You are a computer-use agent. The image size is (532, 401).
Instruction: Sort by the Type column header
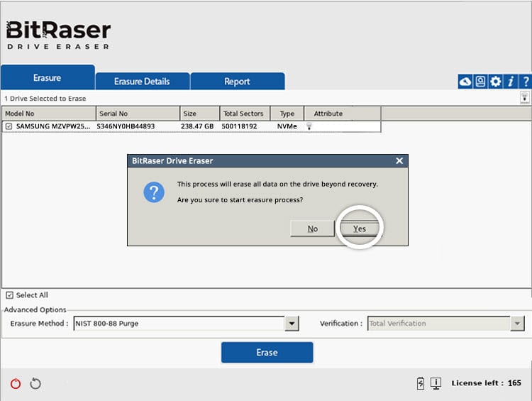287,114
